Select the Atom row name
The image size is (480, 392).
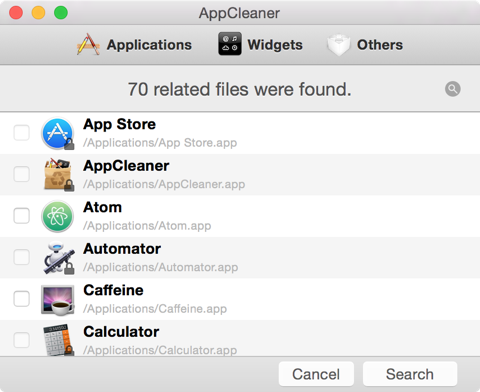click(x=103, y=207)
